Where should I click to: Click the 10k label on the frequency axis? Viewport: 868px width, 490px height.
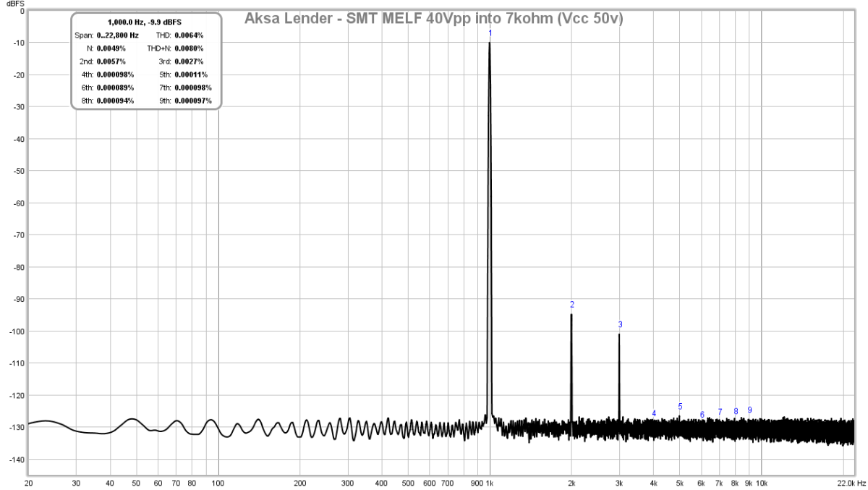coord(762,482)
